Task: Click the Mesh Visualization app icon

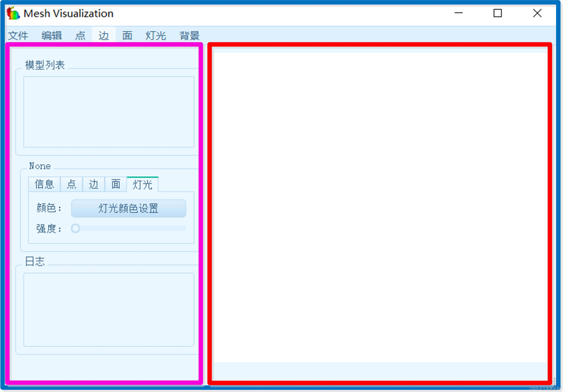Action: click(13, 13)
